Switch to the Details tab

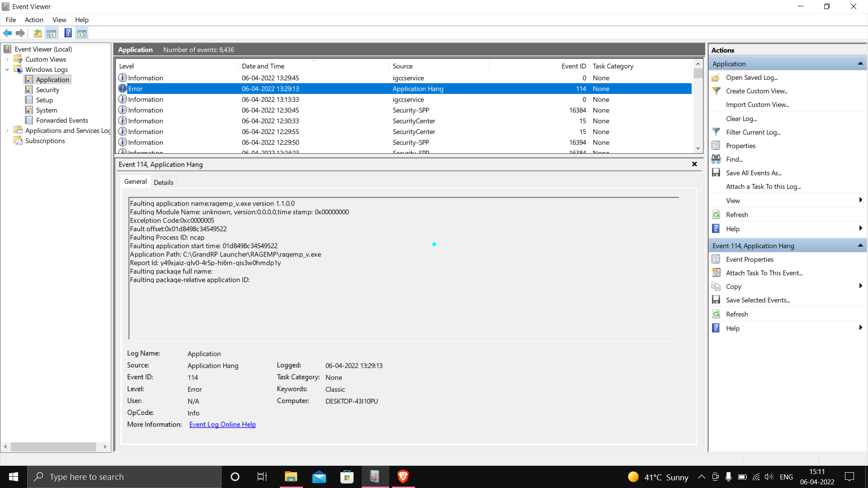(163, 183)
